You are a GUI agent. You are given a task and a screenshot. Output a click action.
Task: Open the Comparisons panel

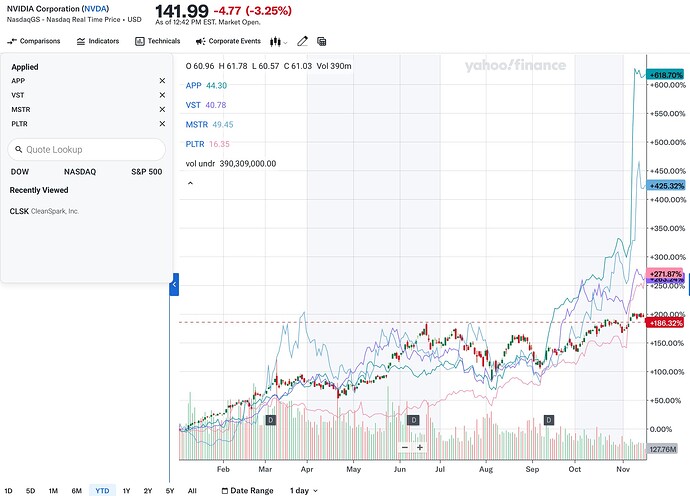tap(34, 41)
